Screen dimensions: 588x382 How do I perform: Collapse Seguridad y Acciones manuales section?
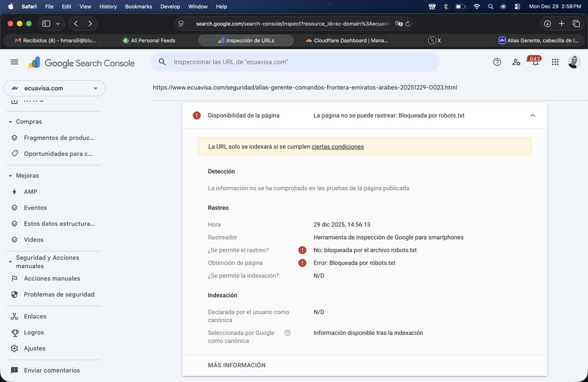tap(10, 262)
